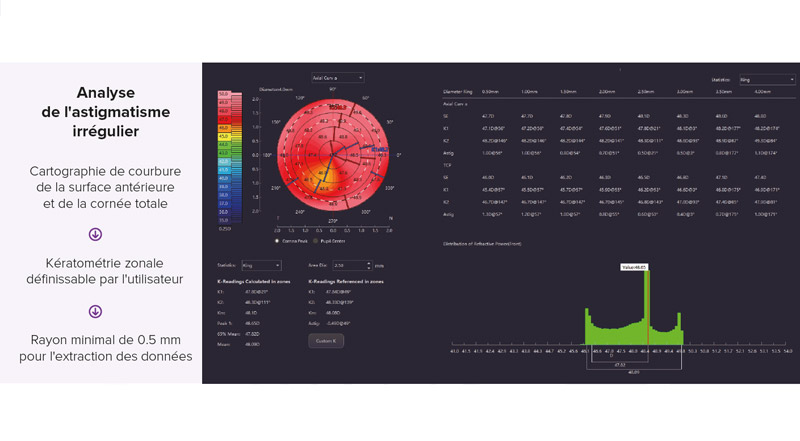Image resolution: width=800 pixels, height=441 pixels.
Task: Click the K-Readings Calculated in zones heading
Action: pyautogui.click(x=254, y=282)
